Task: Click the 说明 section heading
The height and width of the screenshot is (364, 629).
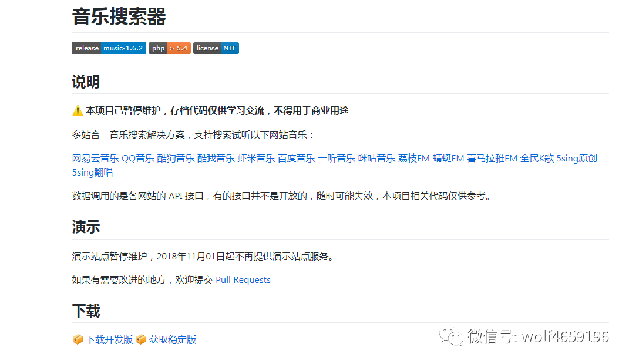Action: point(86,82)
